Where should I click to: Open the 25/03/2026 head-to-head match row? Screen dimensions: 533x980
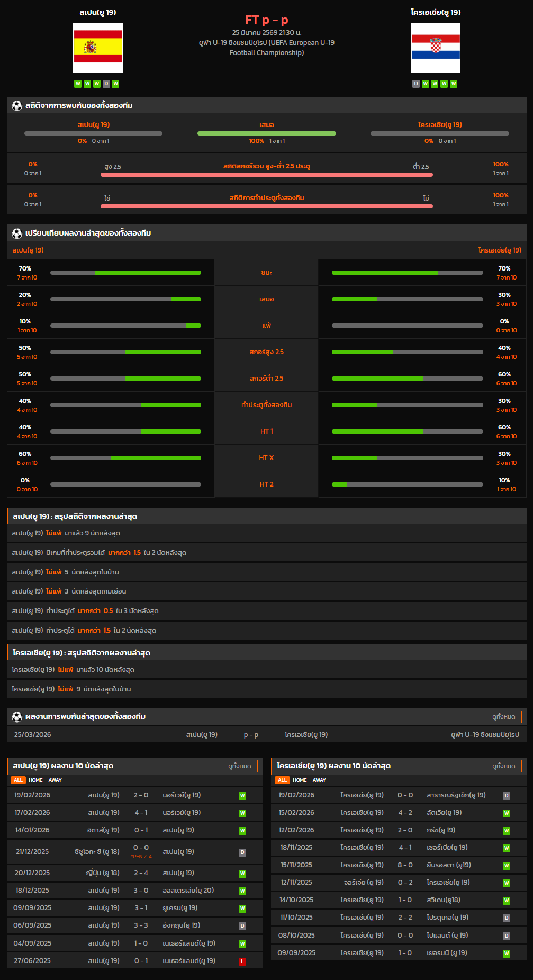(266, 735)
